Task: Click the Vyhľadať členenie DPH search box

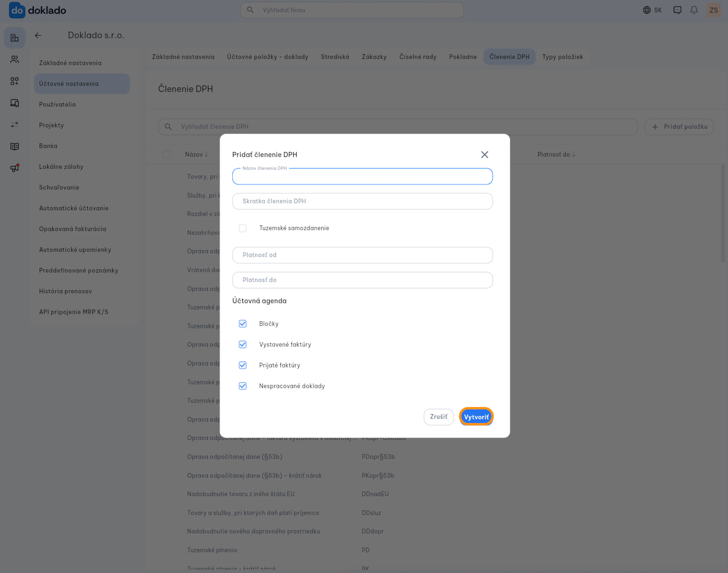Action: 398,127
